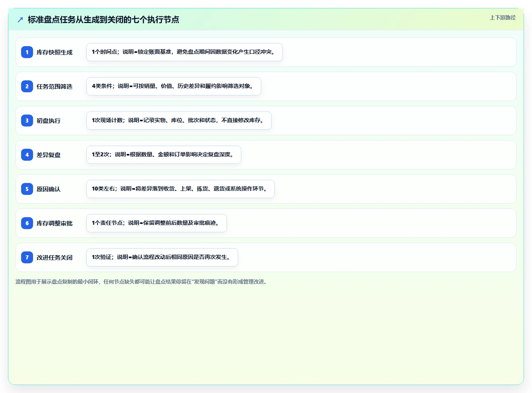Click the 任务范围筛选 step name
532x393 pixels.
[55, 86]
